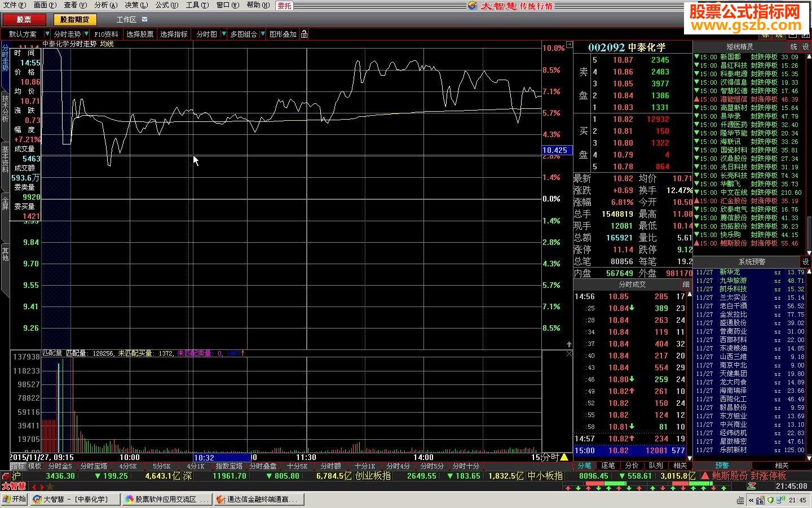Switch to the 逐笔 tab under the trade list
This screenshot has width=812, height=508.
pos(608,466)
